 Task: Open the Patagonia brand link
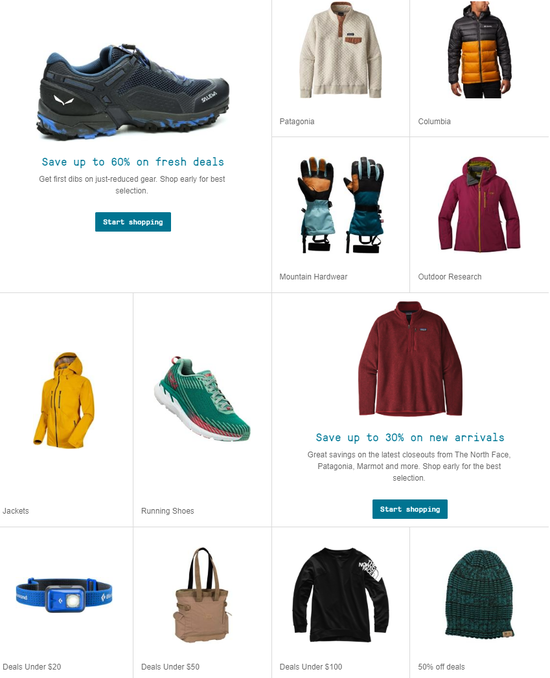click(x=297, y=122)
